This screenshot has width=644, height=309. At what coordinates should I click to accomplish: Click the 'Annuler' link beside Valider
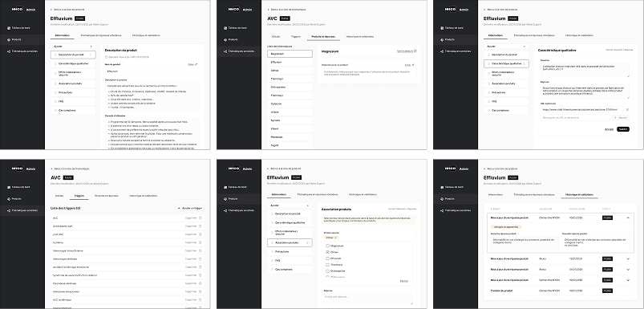point(609,129)
